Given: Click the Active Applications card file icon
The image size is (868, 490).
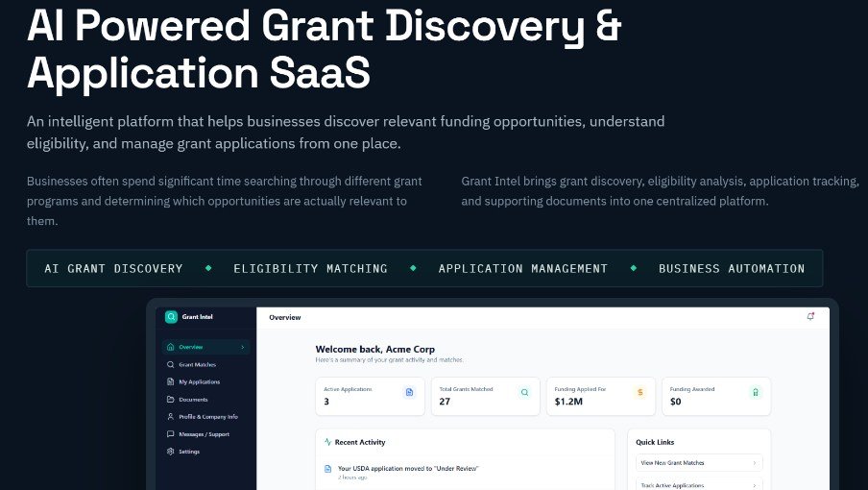Looking at the screenshot, I should click(x=410, y=392).
